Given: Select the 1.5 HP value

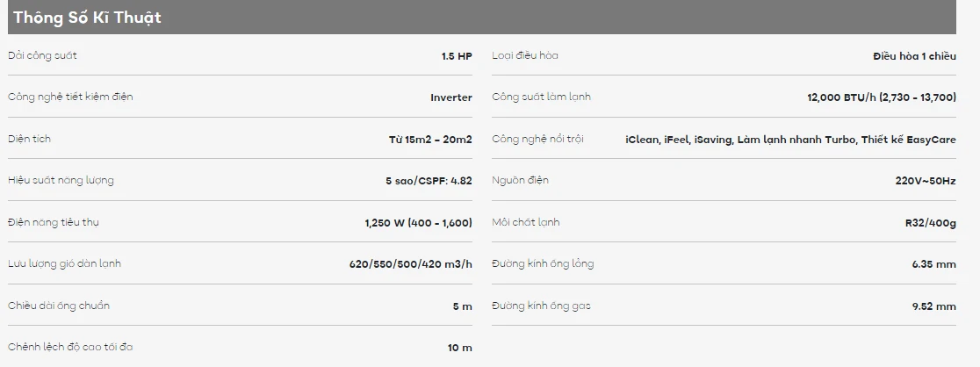Looking at the screenshot, I should (457, 56).
